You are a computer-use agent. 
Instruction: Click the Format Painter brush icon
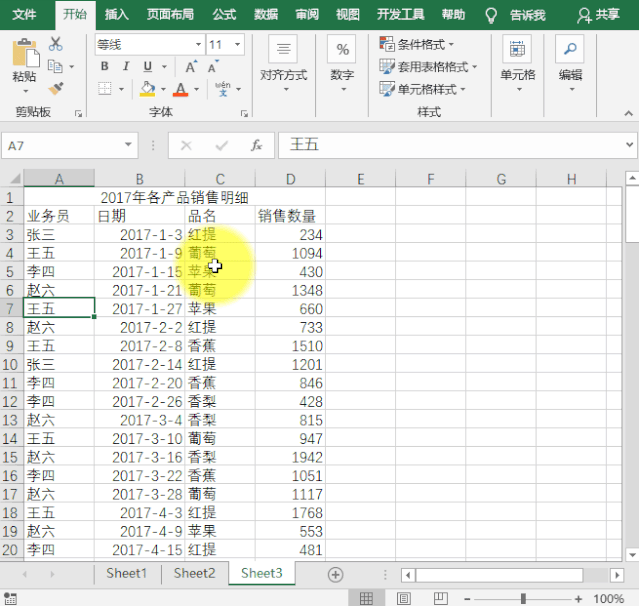(55, 88)
